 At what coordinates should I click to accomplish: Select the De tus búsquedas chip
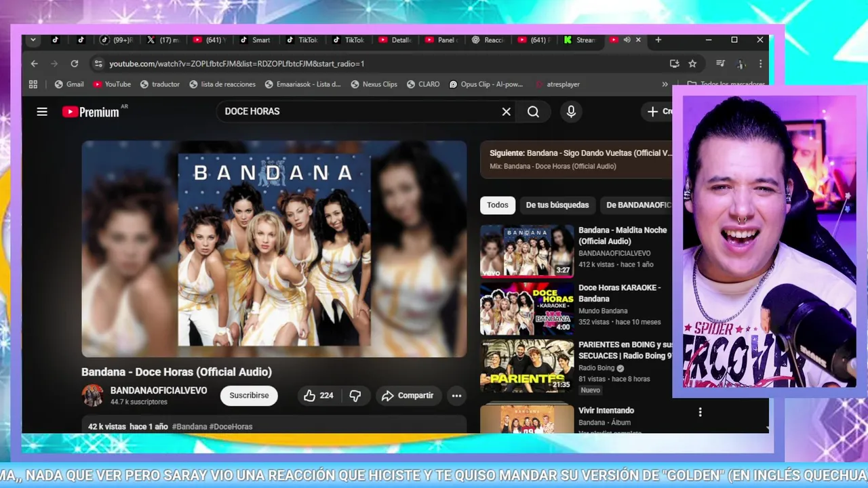pos(557,205)
